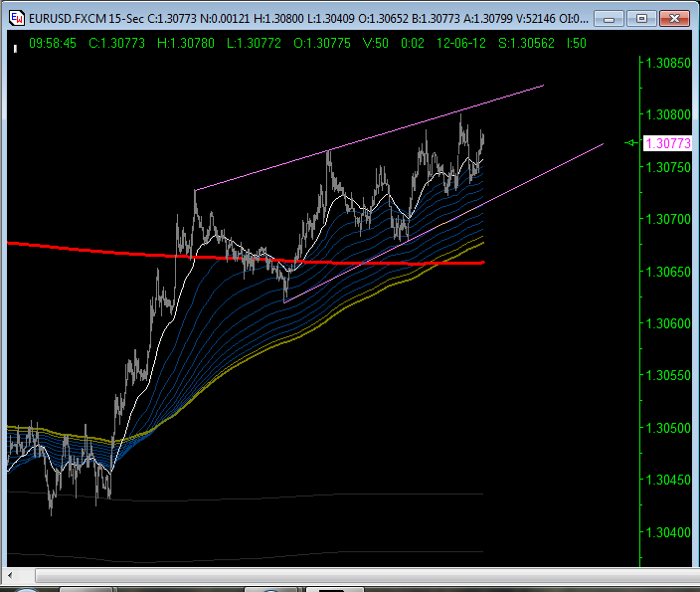Click the 09:58:45 time readout

(x=54, y=44)
